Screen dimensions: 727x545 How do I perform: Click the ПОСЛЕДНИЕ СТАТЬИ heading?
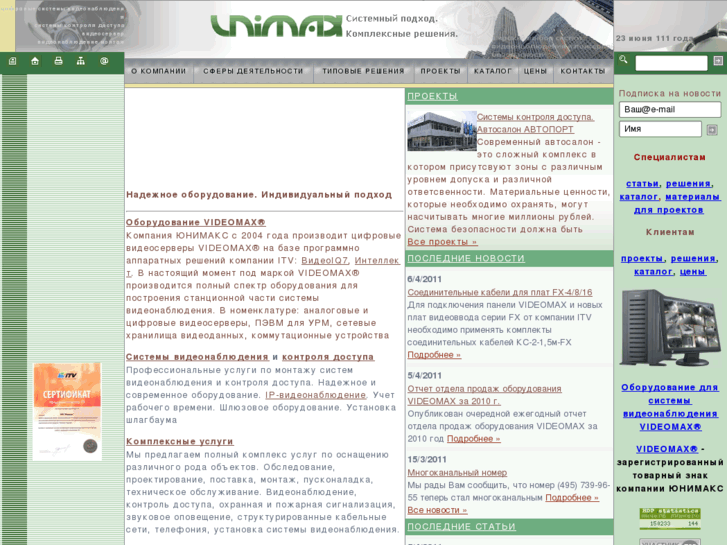pos(461,526)
